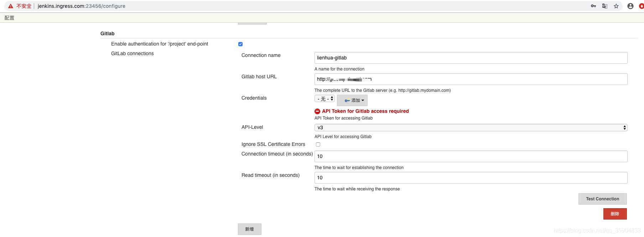Click the 'Connection timeout (in seconds)' label
644x237 pixels.
tap(277, 154)
